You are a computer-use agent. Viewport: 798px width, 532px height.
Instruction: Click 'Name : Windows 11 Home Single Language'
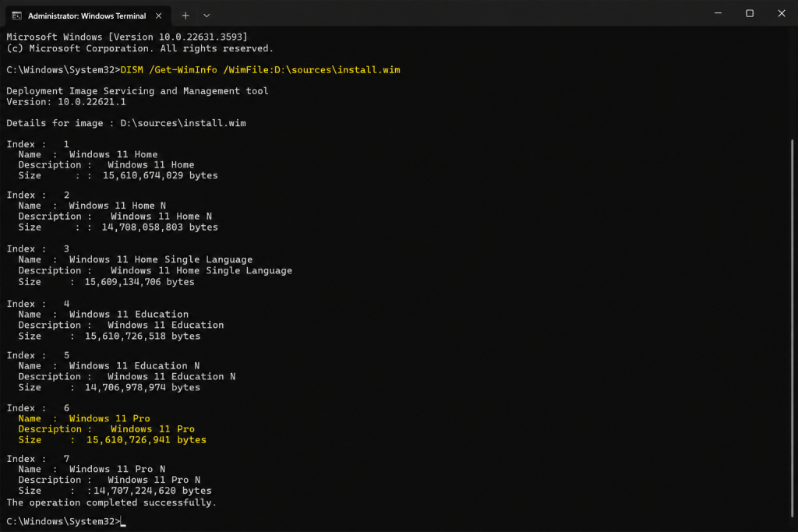(136, 259)
